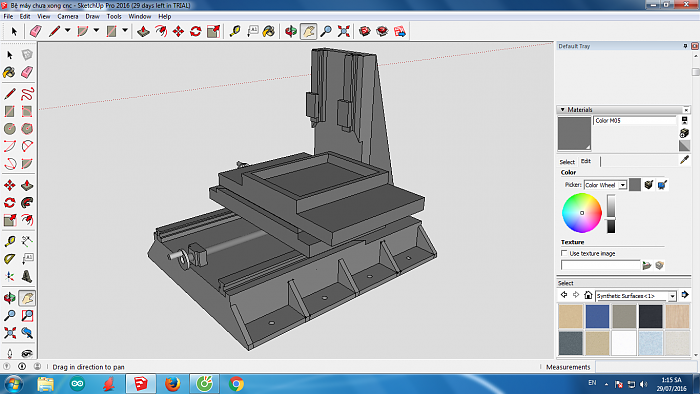Click the sign-in status bar icon

coord(37,366)
